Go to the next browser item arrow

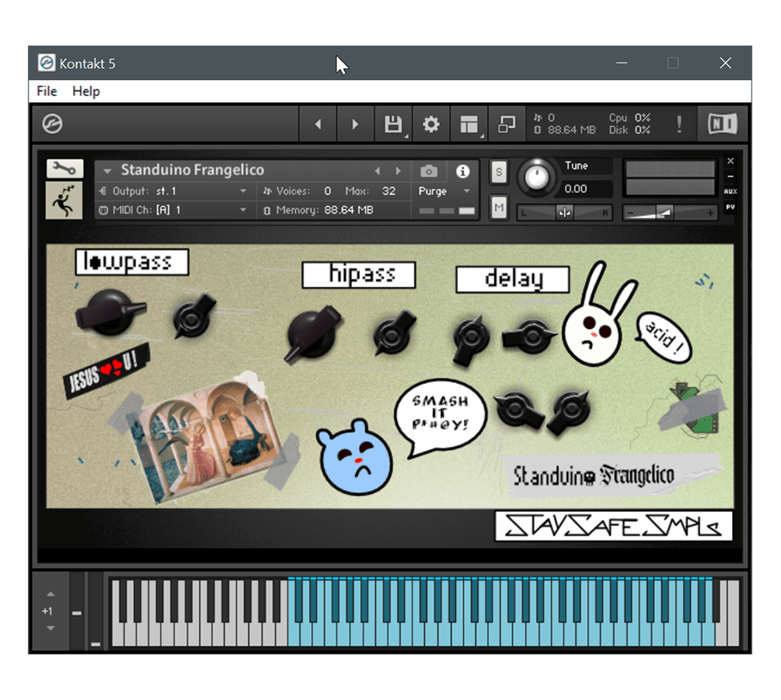click(355, 124)
